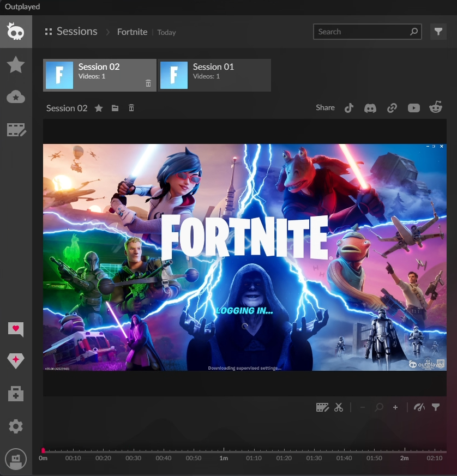The height and width of the screenshot is (476, 457).
Task: Zoom out the timeline with the minus button
Action: (x=362, y=407)
